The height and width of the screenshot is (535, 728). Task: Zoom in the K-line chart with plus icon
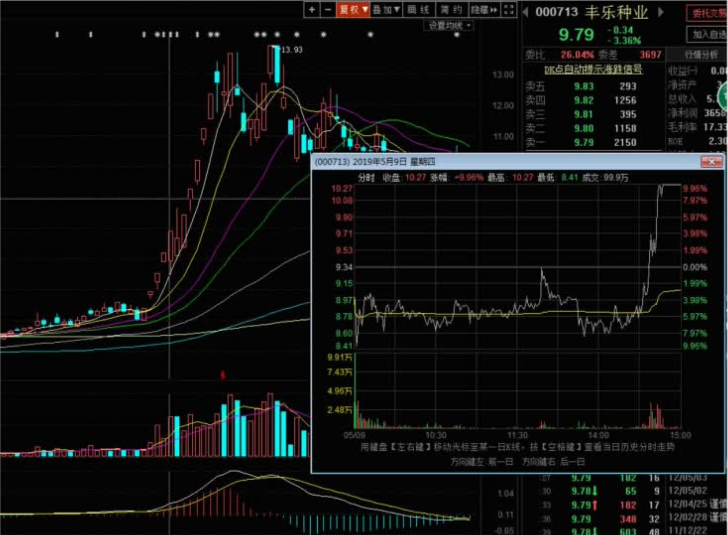tap(312, 9)
